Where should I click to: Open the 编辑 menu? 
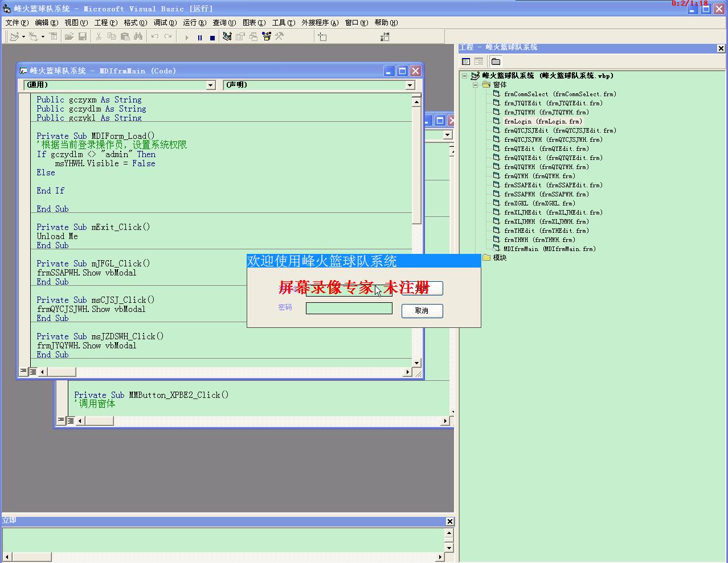coord(46,23)
